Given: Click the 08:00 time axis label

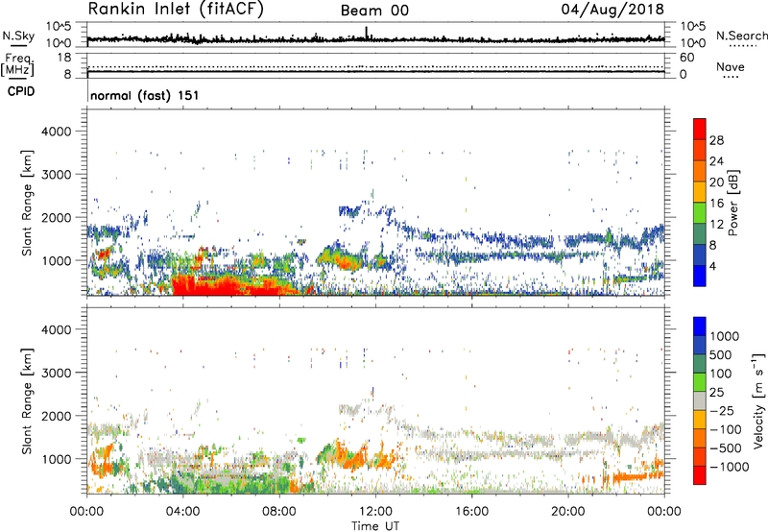Looking at the screenshot, I should tap(279, 512).
